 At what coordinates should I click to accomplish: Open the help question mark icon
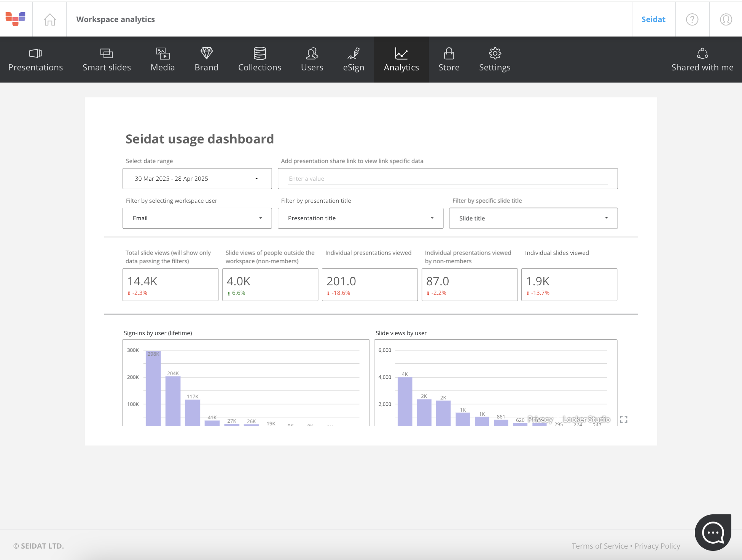[692, 19]
